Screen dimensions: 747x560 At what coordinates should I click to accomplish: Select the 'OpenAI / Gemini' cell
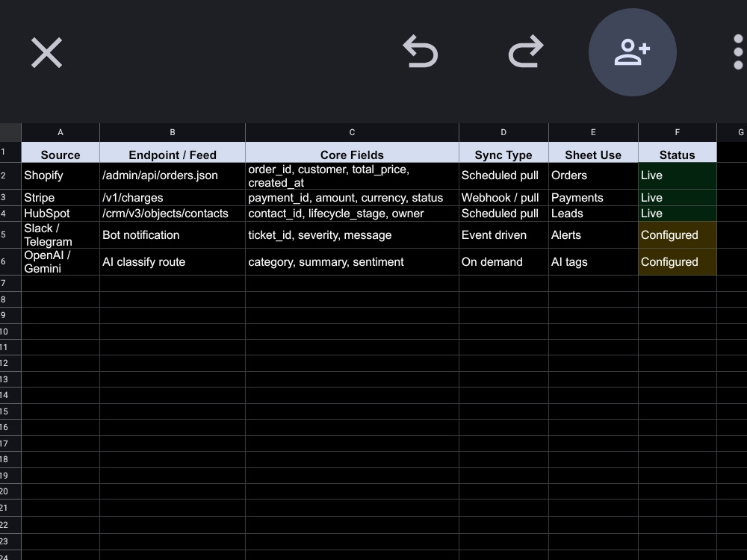point(61,262)
